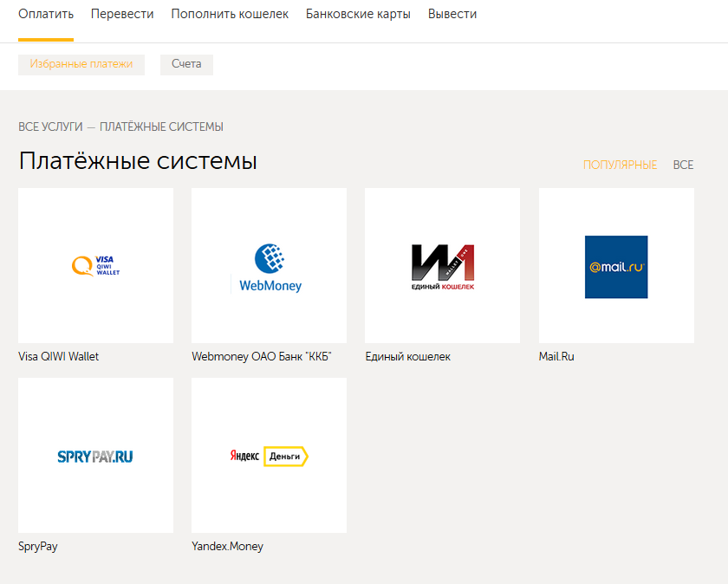Click the SpryPay caption text
Image resolution: width=728 pixels, height=584 pixels.
[x=37, y=547]
